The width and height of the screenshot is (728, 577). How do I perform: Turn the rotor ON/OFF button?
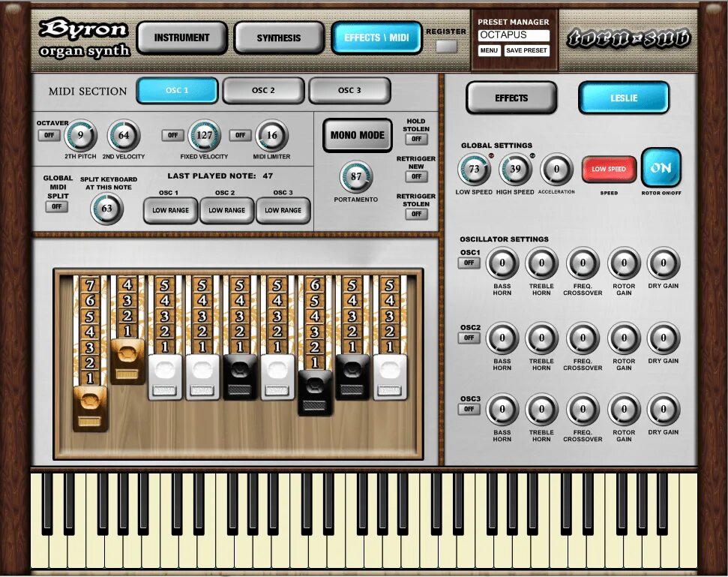[661, 168]
